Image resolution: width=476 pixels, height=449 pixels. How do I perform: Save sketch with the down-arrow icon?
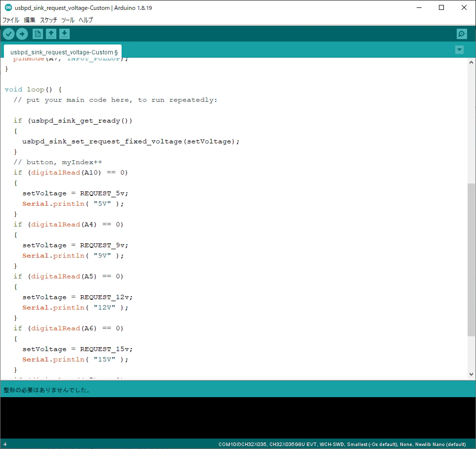tap(64, 34)
